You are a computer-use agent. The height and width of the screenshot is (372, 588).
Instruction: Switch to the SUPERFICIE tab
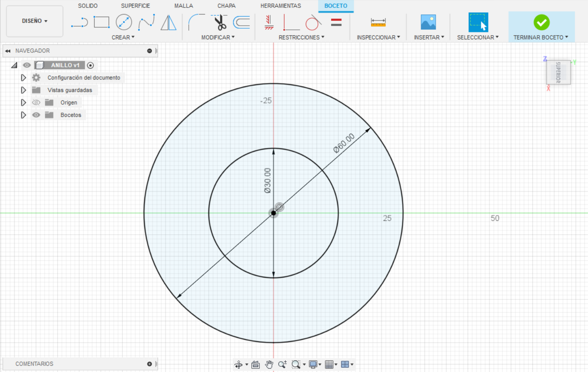pyautogui.click(x=135, y=6)
